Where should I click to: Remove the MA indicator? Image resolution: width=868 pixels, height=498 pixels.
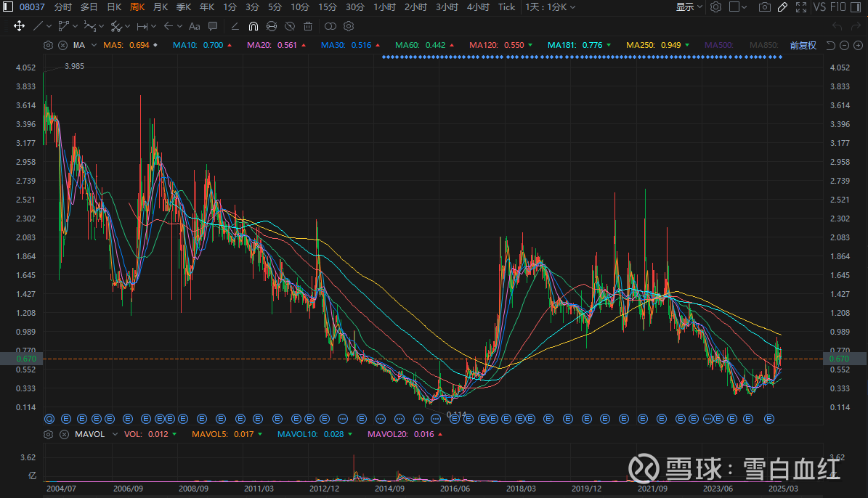pos(63,46)
